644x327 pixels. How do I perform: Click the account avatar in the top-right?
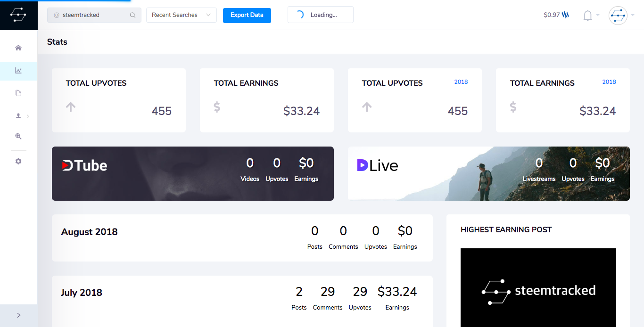click(618, 16)
